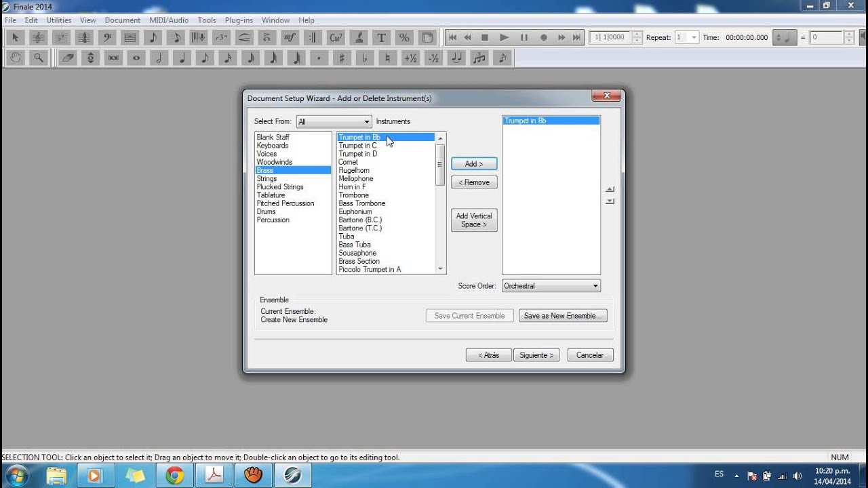The image size is (868, 488).
Task: Open the MIDI/Audio menu
Action: tap(169, 20)
